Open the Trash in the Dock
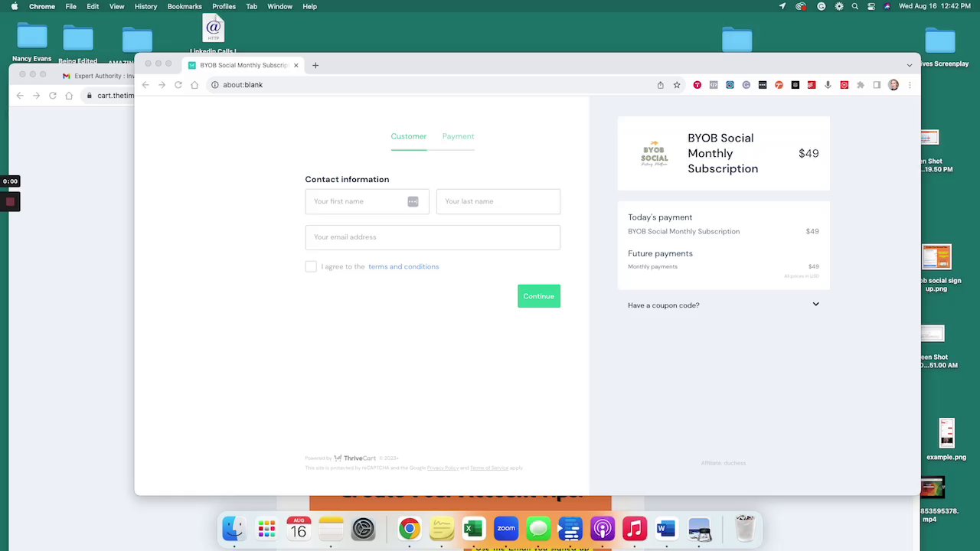 click(x=745, y=529)
